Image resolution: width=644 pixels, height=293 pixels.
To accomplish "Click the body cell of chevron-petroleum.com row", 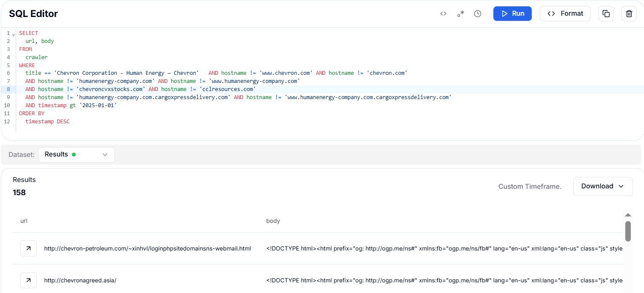I will click(445, 248).
